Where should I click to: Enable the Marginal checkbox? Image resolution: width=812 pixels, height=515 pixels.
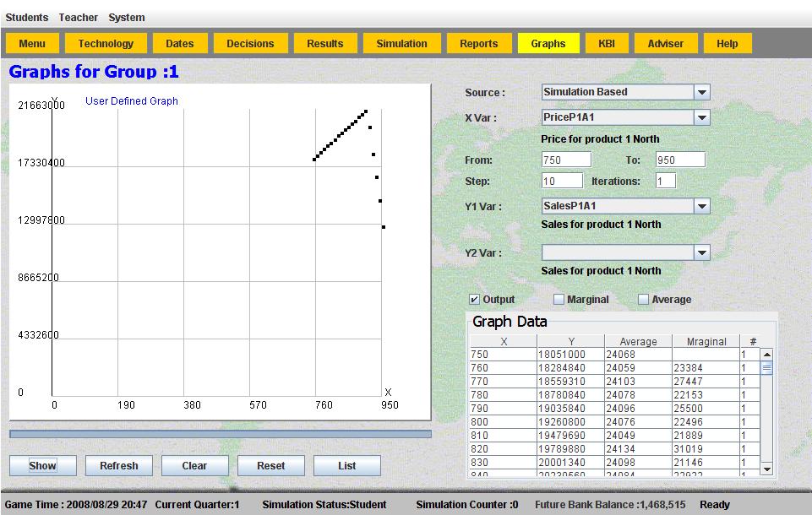[559, 300]
